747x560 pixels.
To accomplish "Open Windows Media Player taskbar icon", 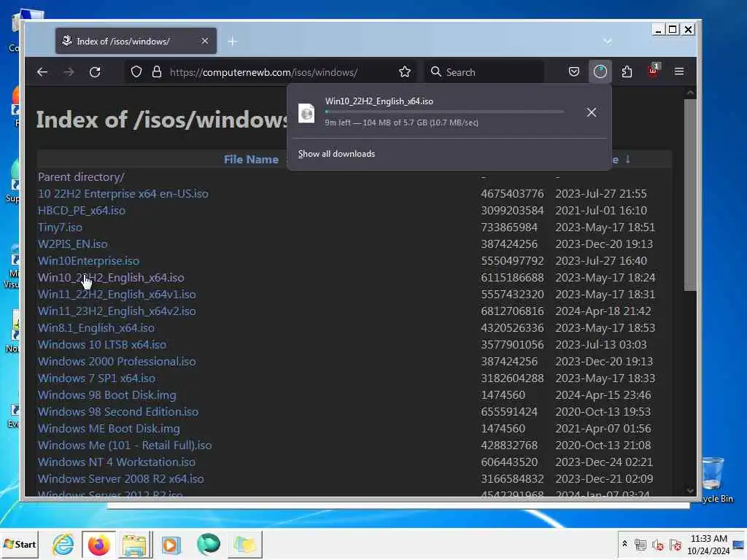I will click(x=171, y=545).
